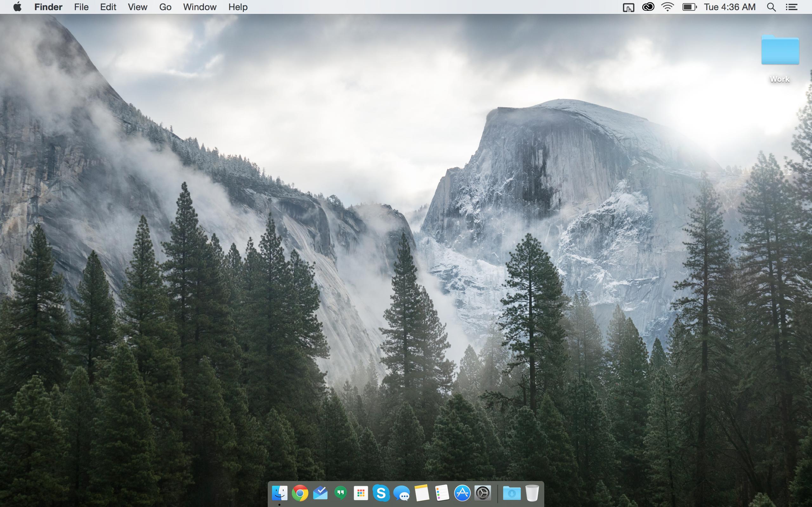Viewport: 812px width, 507px height.
Task: Click the Chrome App Launcher grid icon
Action: click(x=361, y=493)
